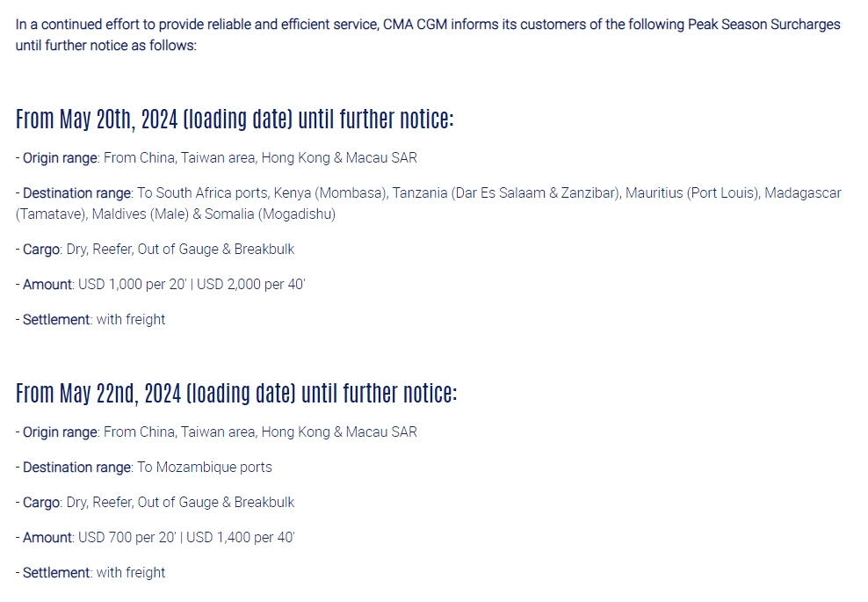The image size is (868, 602).
Task: Click 'USD 1,000 per 20'' amount text
Action: (133, 285)
